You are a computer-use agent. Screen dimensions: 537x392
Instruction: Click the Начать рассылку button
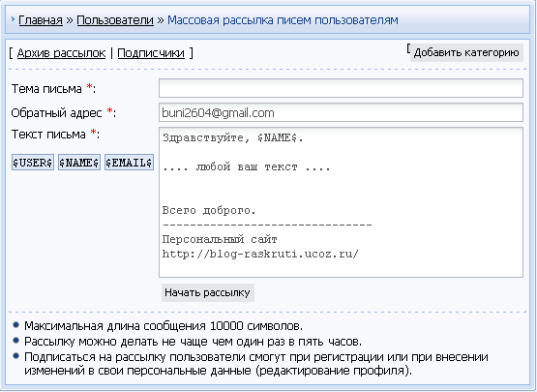[207, 292]
